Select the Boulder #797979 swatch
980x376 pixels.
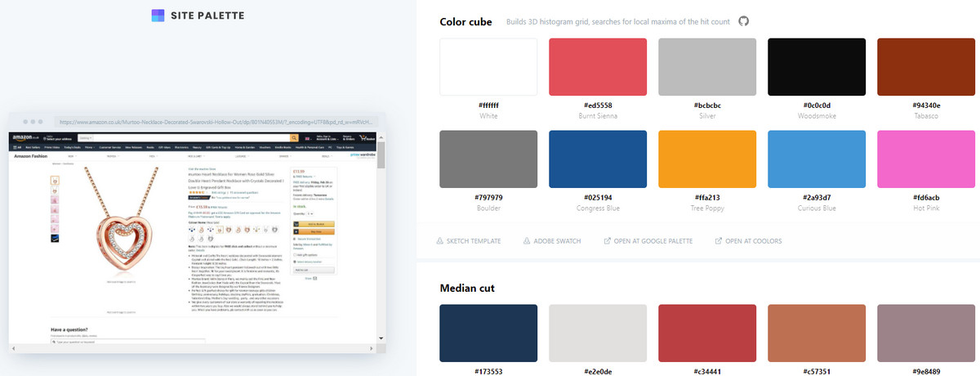tap(488, 159)
